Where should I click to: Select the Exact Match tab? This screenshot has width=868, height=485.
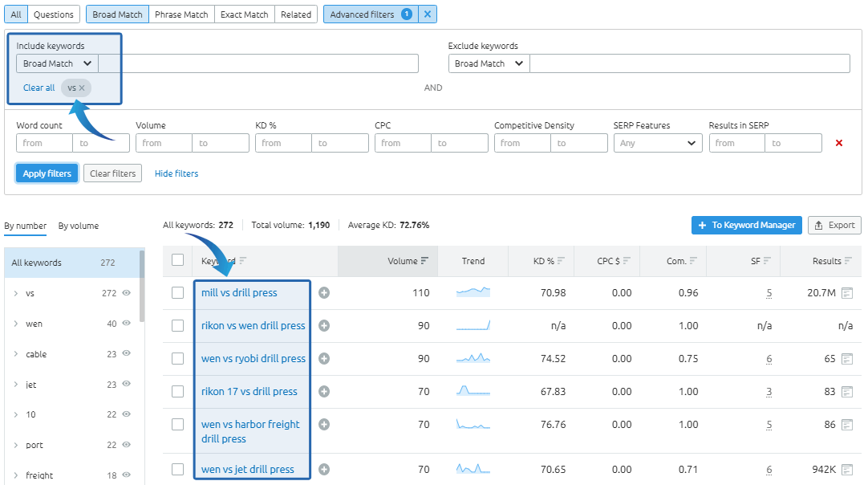(244, 14)
